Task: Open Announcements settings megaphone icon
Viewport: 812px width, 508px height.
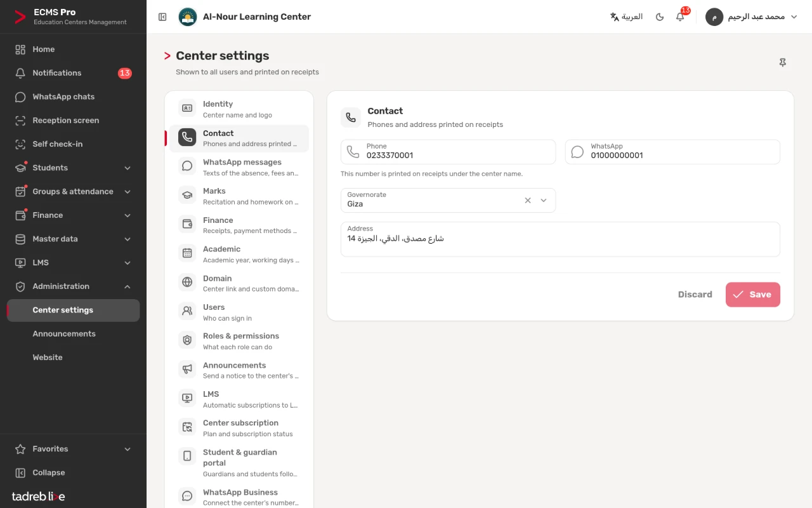Action: tap(187, 369)
